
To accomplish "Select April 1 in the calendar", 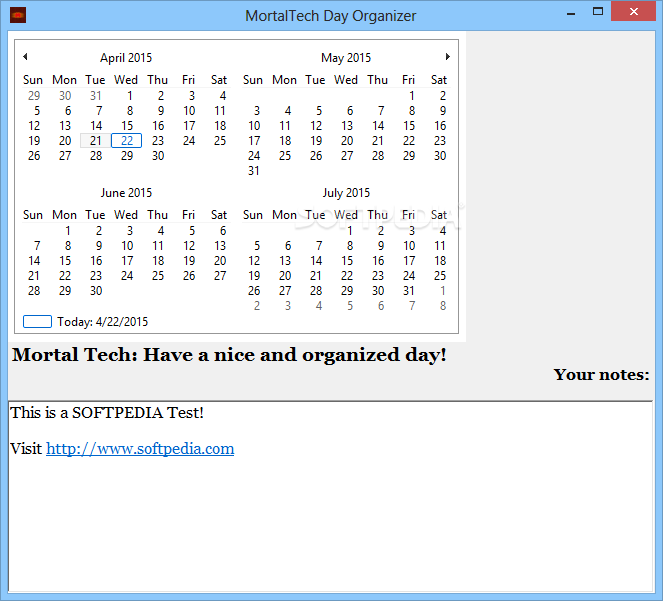I will pyautogui.click(x=129, y=96).
